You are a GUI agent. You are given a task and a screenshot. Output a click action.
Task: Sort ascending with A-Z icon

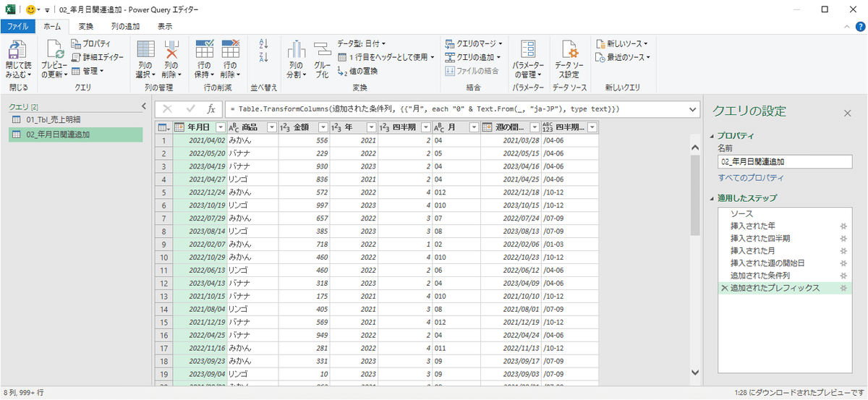pos(263,44)
